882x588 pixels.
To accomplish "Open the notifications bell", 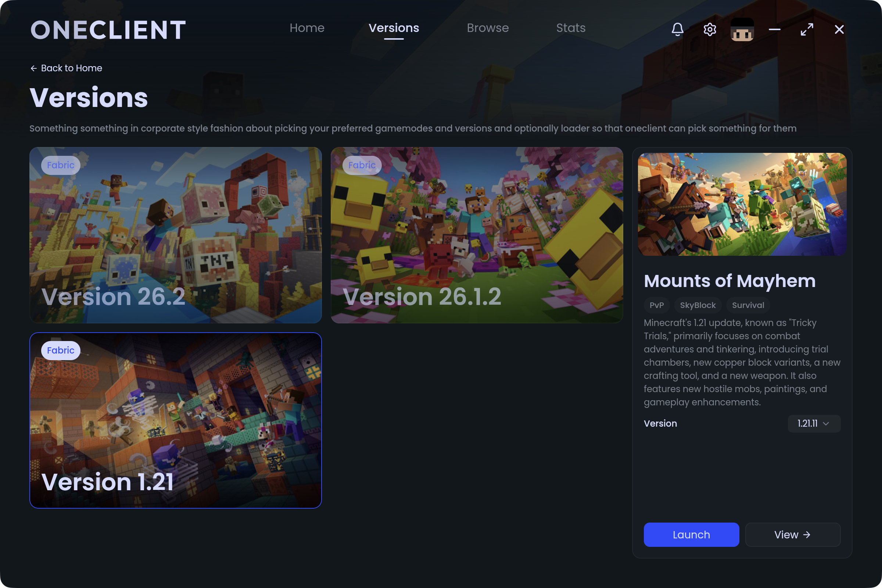I will click(677, 29).
